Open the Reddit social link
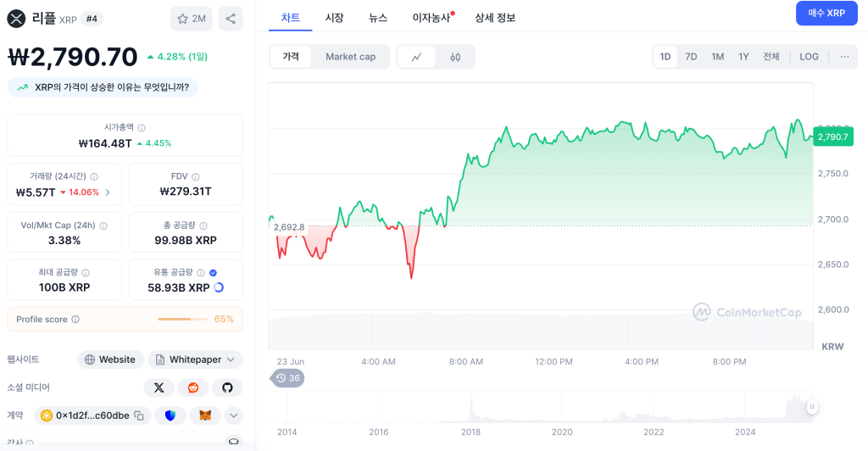 click(193, 387)
